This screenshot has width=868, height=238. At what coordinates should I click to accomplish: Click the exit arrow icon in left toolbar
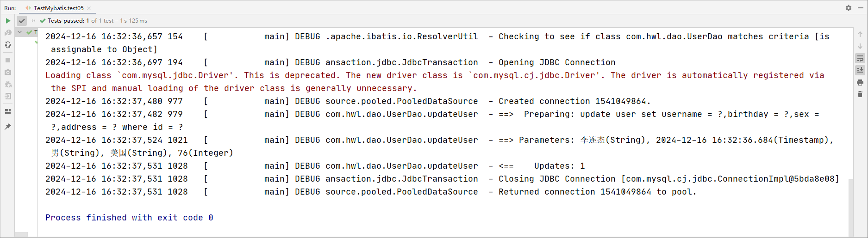tap(8, 96)
